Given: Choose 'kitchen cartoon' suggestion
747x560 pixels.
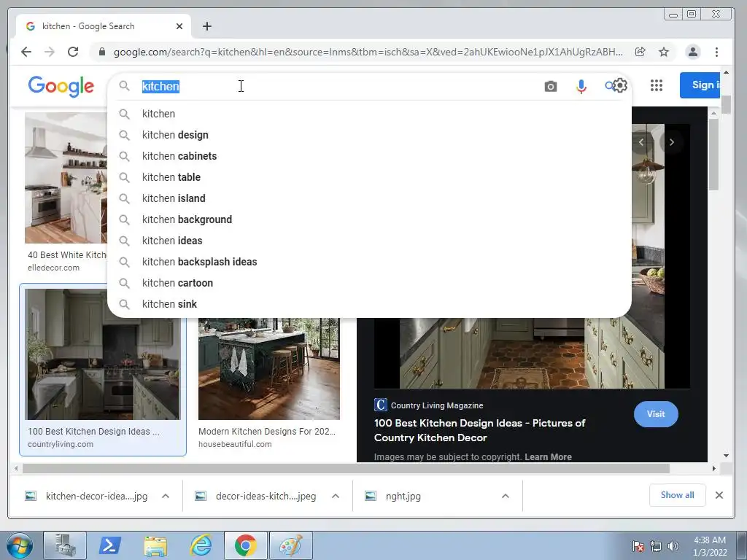Looking at the screenshot, I should [x=369, y=283].
